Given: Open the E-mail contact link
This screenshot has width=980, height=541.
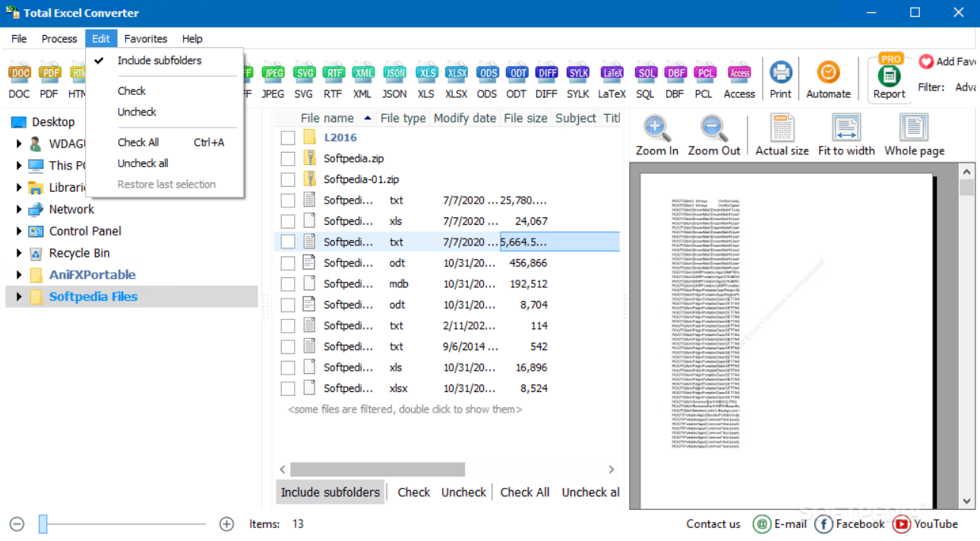Looking at the screenshot, I should coord(780,524).
